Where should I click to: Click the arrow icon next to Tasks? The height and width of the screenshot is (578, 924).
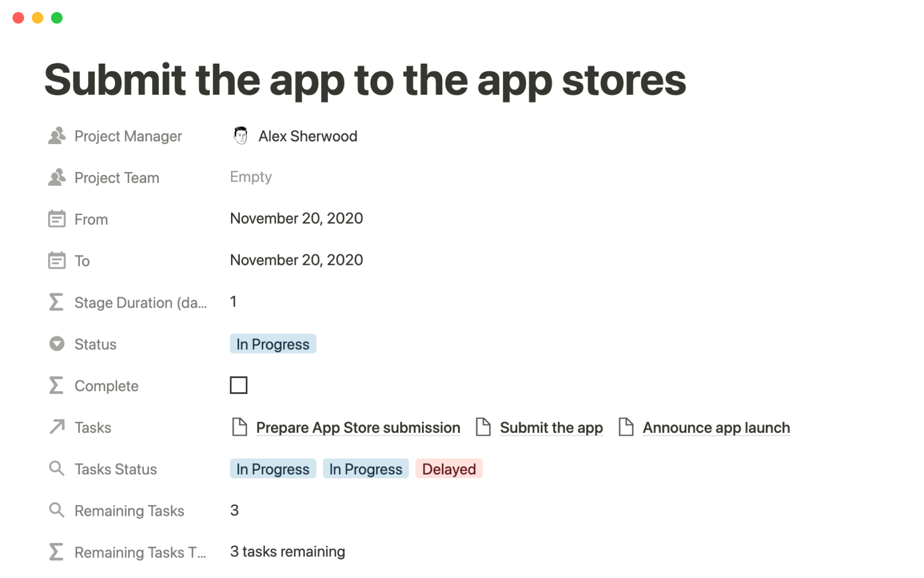pyautogui.click(x=57, y=427)
